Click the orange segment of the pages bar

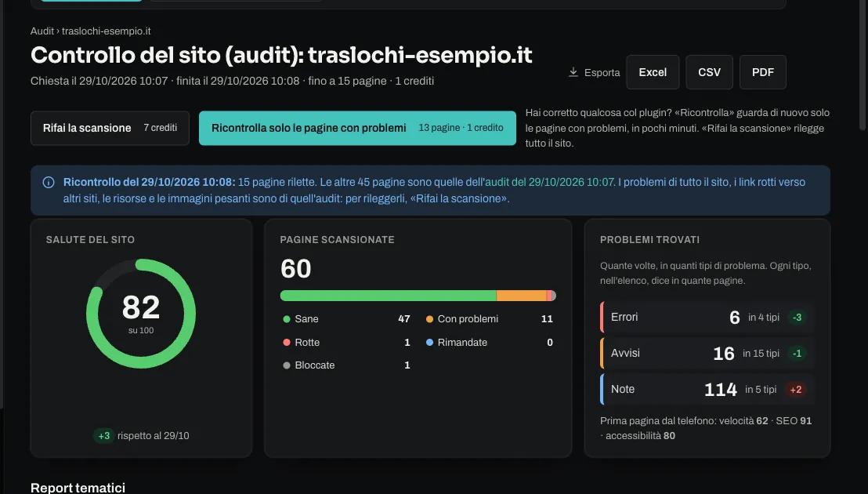coord(522,296)
